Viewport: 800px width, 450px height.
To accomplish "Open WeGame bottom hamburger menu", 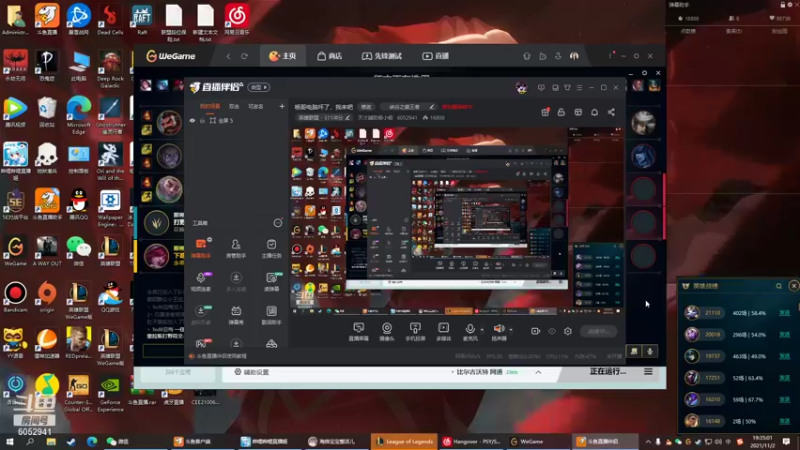I will tap(648, 372).
